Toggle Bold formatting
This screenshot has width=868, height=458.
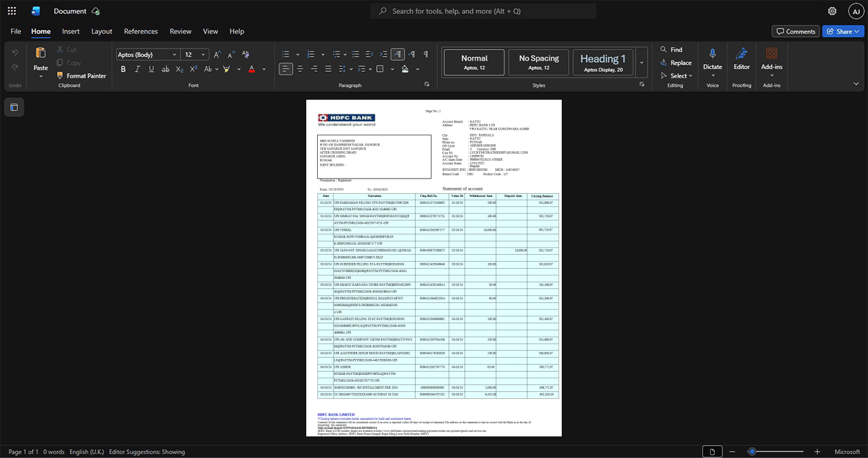(x=123, y=69)
